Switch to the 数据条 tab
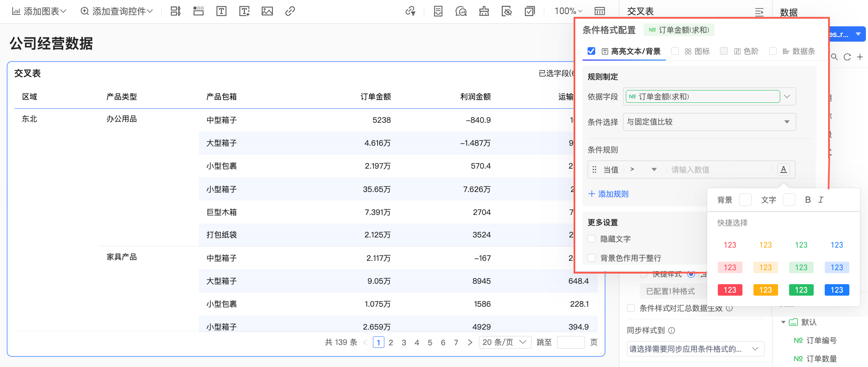 799,51
